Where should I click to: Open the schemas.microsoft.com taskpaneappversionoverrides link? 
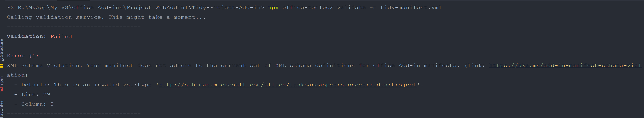click(x=288, y=85)
